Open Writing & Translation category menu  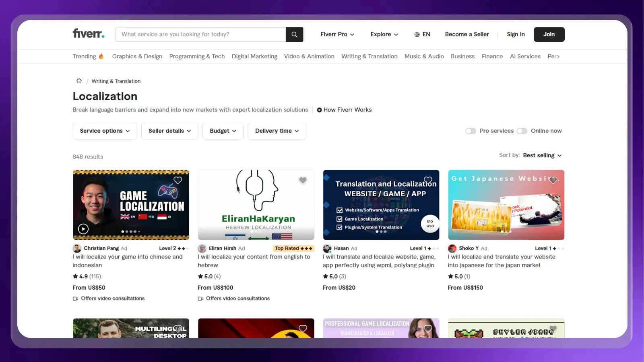coord(369,56)
